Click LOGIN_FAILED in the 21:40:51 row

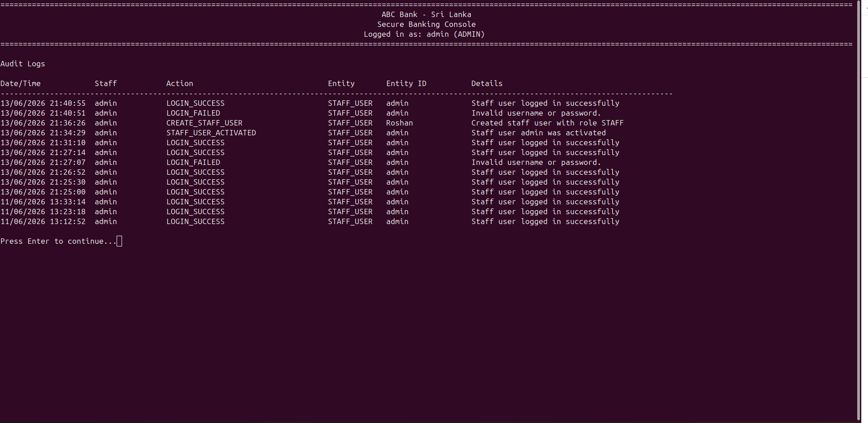(x=193, y=113)
